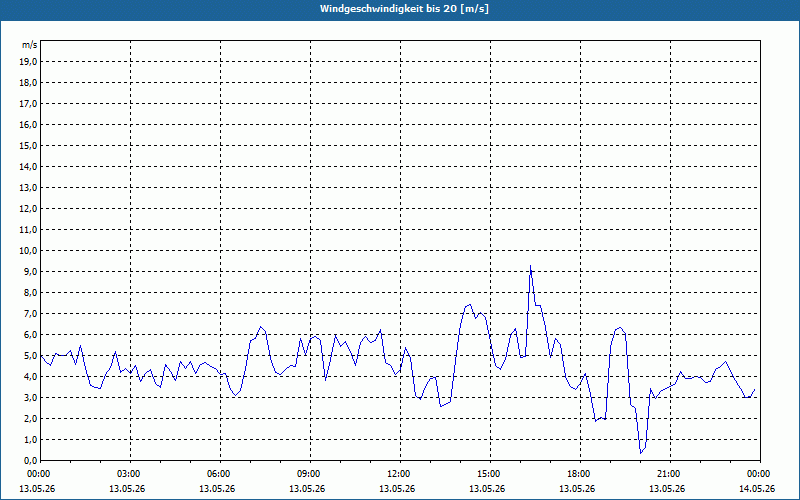This screenshot has height=500, width=800.
Task: Pick the 0,0 y-axis label
Action: pyautogui.click(x=30, y=460)
